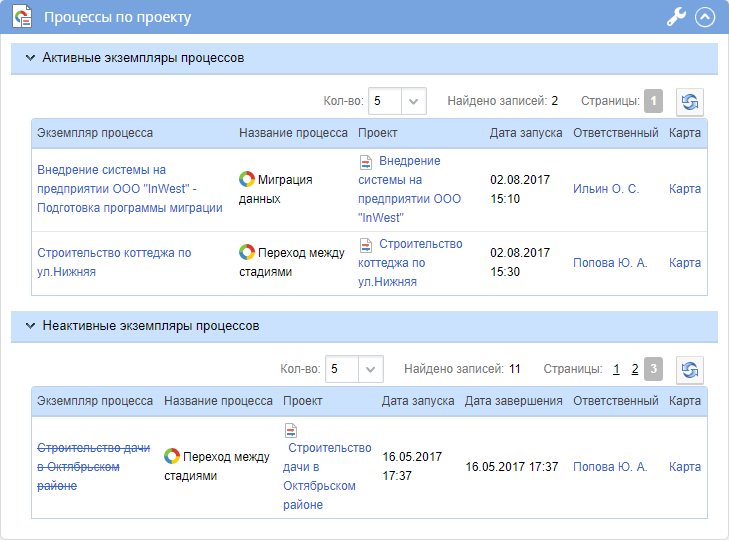Sort inactive table by "Дата завершения" column
729x540 pixels.
(x=513, y=401)
